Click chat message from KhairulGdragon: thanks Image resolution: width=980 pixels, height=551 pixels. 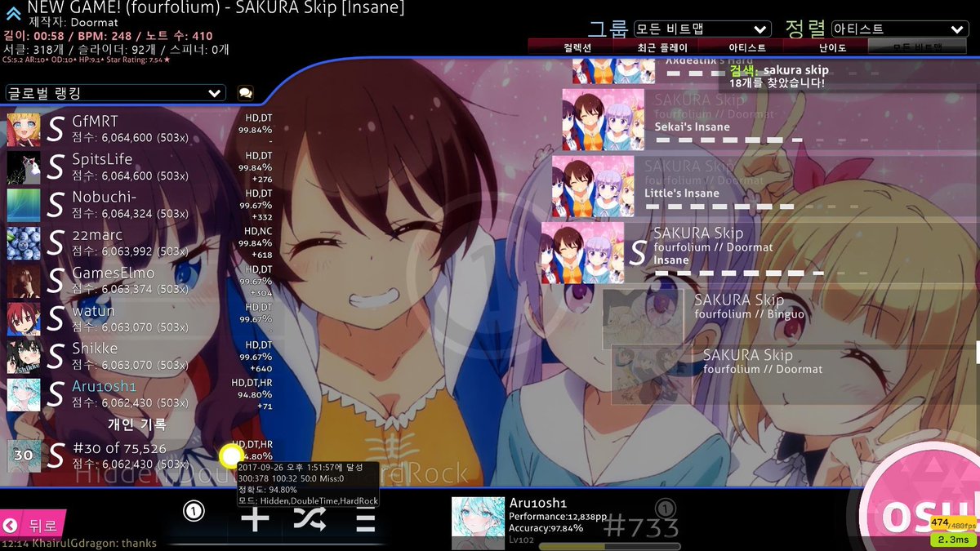tap(80, 544)
